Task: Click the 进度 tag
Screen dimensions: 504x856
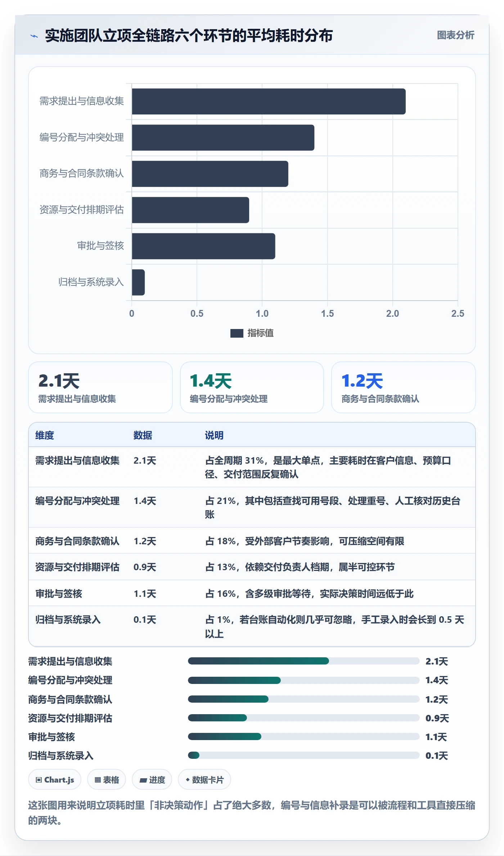Action: 152,780
